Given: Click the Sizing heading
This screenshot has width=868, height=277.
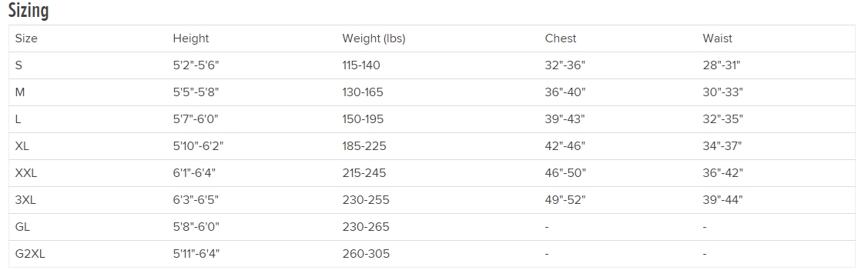Looking at the screenshot, I should point(28,11).
